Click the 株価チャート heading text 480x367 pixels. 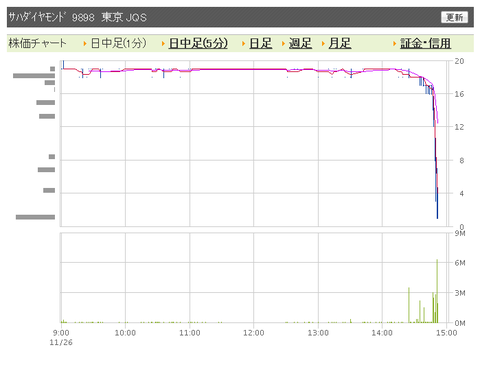point(37,43)
